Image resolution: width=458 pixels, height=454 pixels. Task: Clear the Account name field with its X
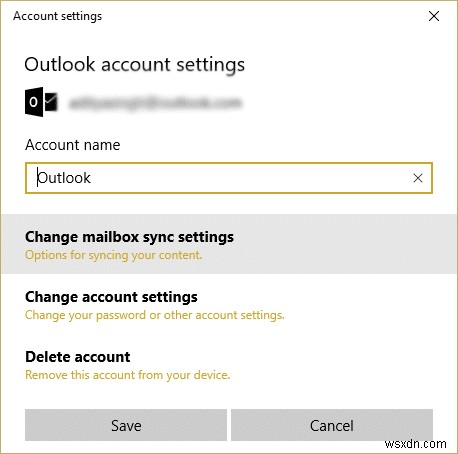pos(418,178)
